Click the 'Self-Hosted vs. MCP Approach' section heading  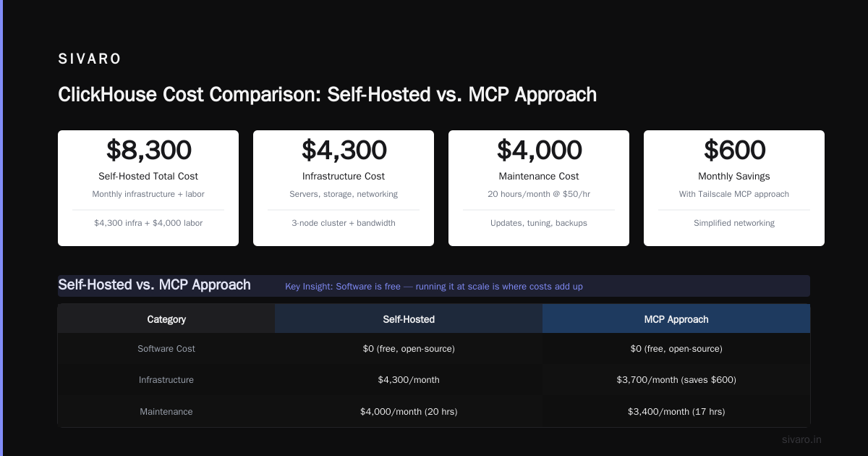point(154,284)
